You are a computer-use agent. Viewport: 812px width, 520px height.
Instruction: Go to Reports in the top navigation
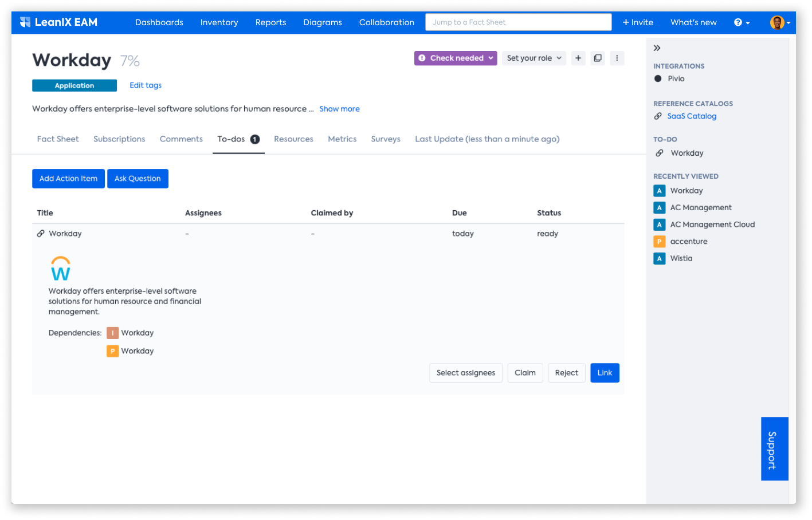270,22
